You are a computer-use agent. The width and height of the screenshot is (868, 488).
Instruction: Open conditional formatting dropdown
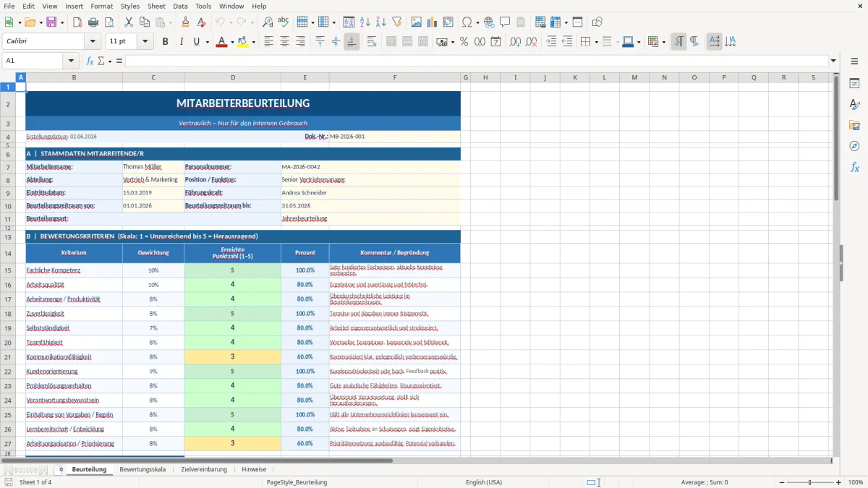point(663,42)
